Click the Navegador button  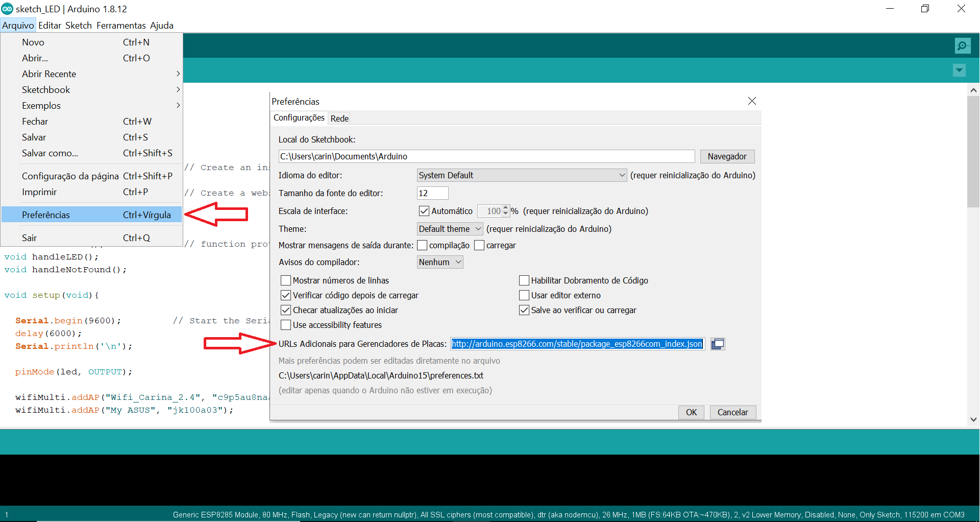point(727,156)
